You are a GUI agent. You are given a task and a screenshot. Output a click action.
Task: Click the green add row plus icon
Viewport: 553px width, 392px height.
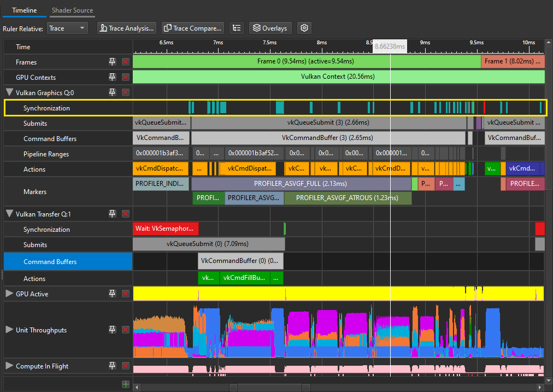click(126, 384)
